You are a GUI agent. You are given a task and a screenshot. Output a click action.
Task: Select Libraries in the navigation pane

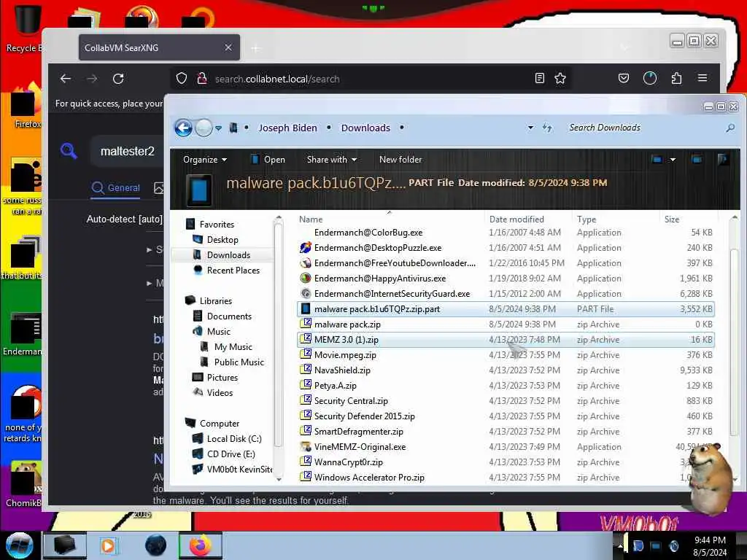pyautogui.click(x=216, y=301)
